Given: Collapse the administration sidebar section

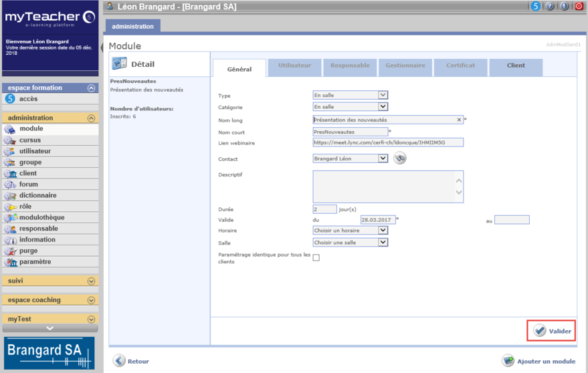Looking at the screenshot, I should pyautogui.click(x=91, y=118).
